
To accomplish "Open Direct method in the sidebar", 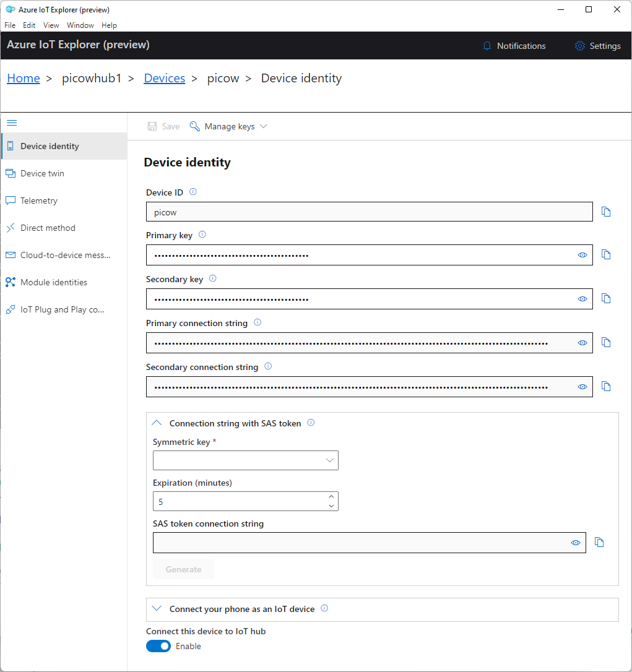I will (x=64, y=228).
